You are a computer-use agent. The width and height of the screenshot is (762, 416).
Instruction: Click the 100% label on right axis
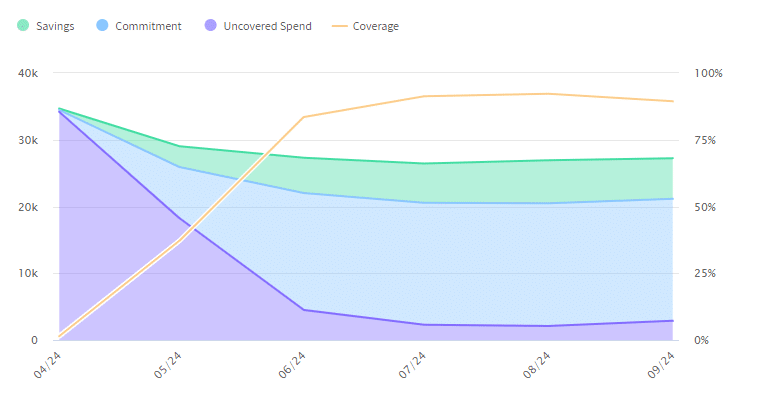[709, 74]
